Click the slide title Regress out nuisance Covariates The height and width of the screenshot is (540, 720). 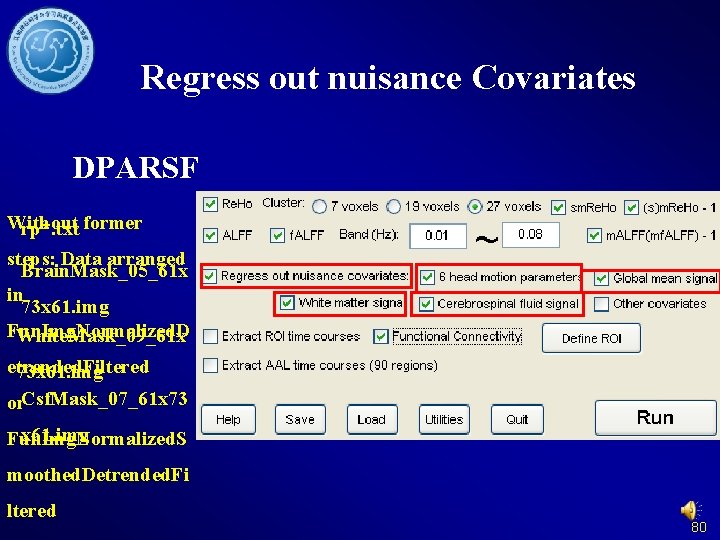coord(388,77)
